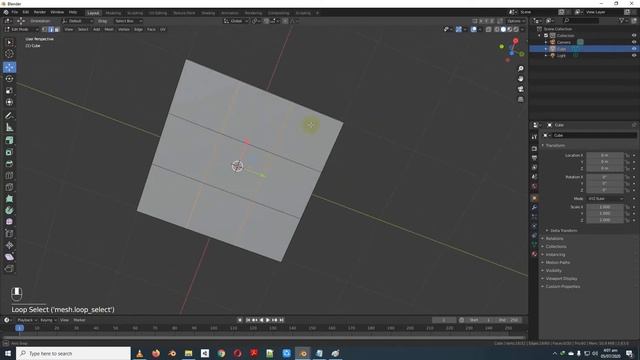Toggle camera view icon in viewport
640x360 pixels.
click(520, 89)
